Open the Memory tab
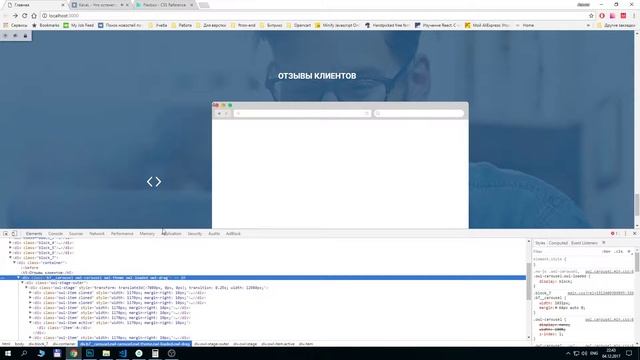Viewport: 640px width, 360px height. click(147, 234)
